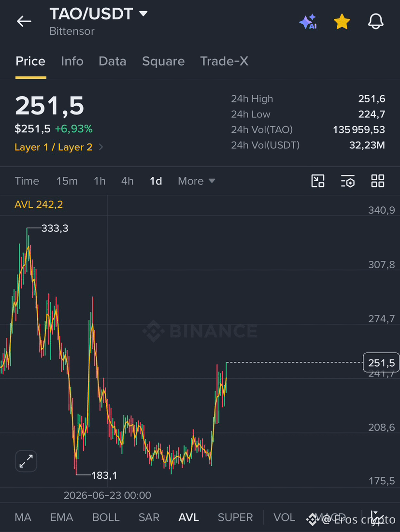Click the 24h Low value 224,7
Screen dimensions: 400x532
pyautogui.click(x=371, y=114)
